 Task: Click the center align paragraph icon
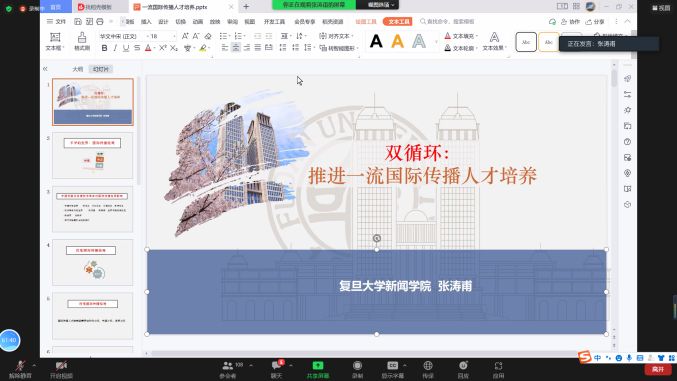tap(236, 48)
